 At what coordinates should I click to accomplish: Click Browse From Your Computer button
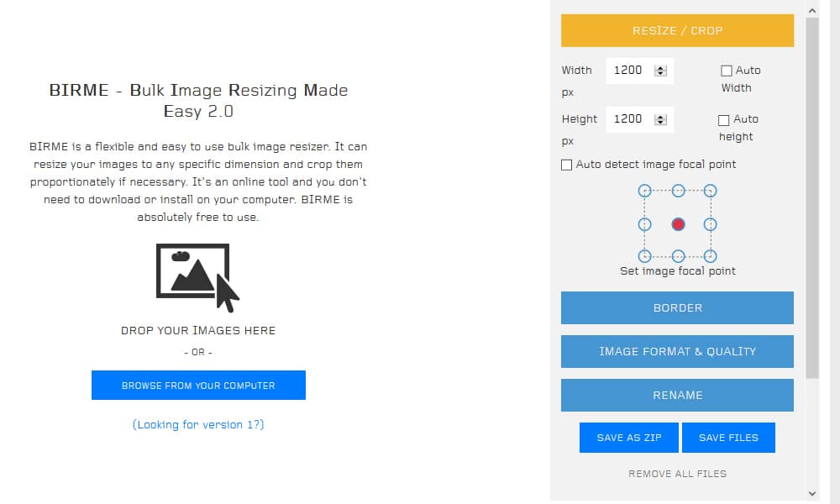point(198,386)
